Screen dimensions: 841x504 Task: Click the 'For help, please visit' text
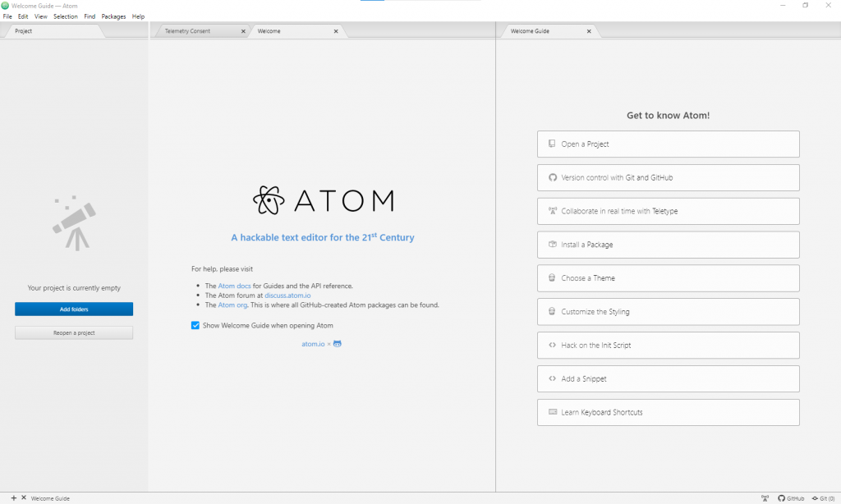pos(222,269)
